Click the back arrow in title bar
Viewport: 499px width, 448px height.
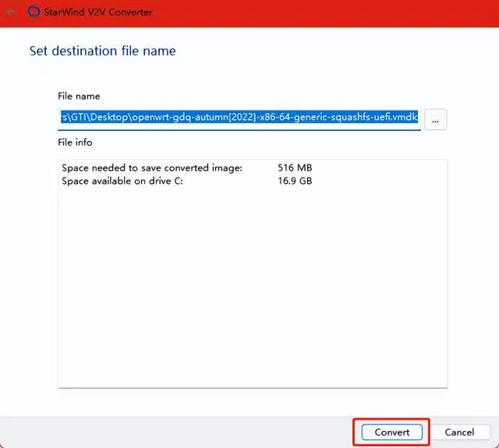pos(10,12)
